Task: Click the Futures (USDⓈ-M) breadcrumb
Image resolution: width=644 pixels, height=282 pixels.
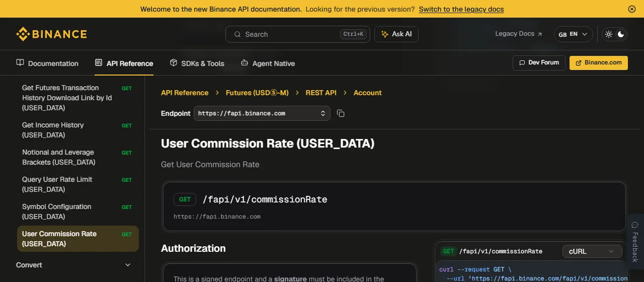Action: coord(257,93)
